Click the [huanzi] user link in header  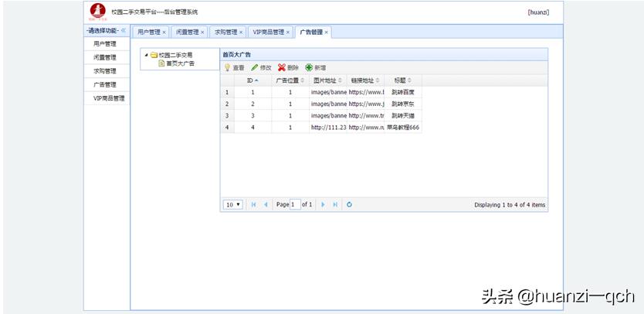pos(538,12)
